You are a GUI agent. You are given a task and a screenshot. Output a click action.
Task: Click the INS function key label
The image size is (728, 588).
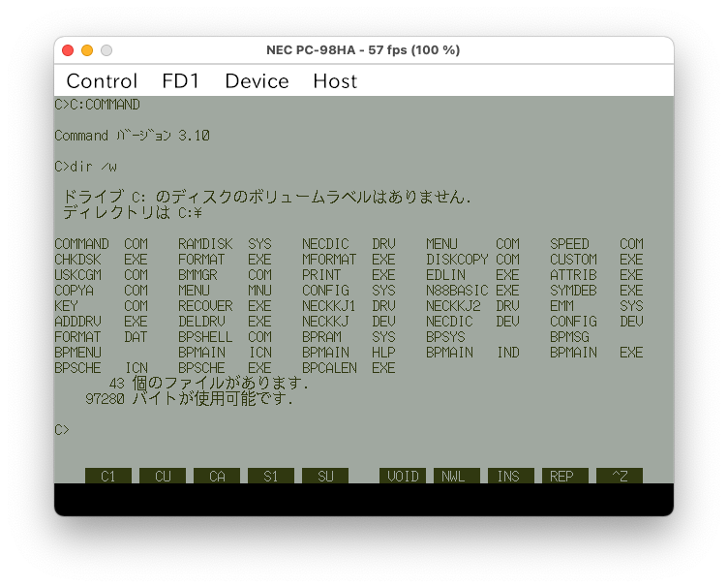511,476
